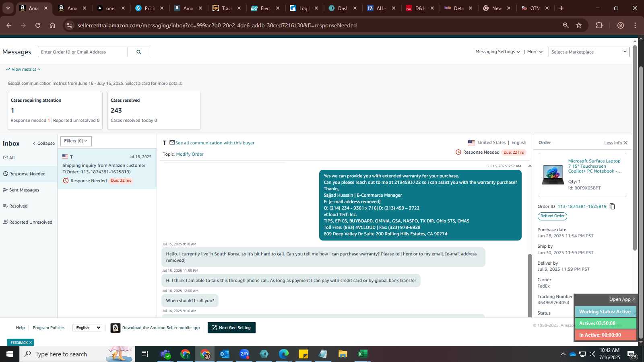
Task: Click the Next Gen Selling button
Action: 231,328
